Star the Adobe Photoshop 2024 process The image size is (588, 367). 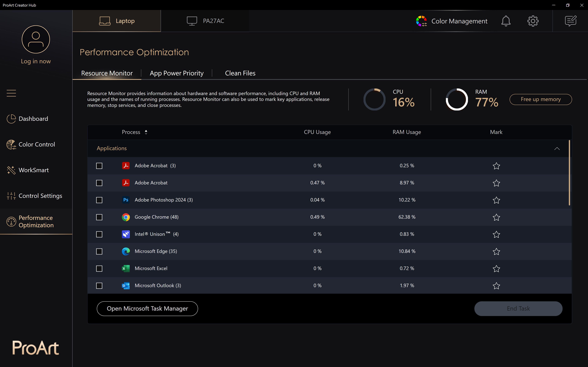pyautogui.click(x=496, y=200)
